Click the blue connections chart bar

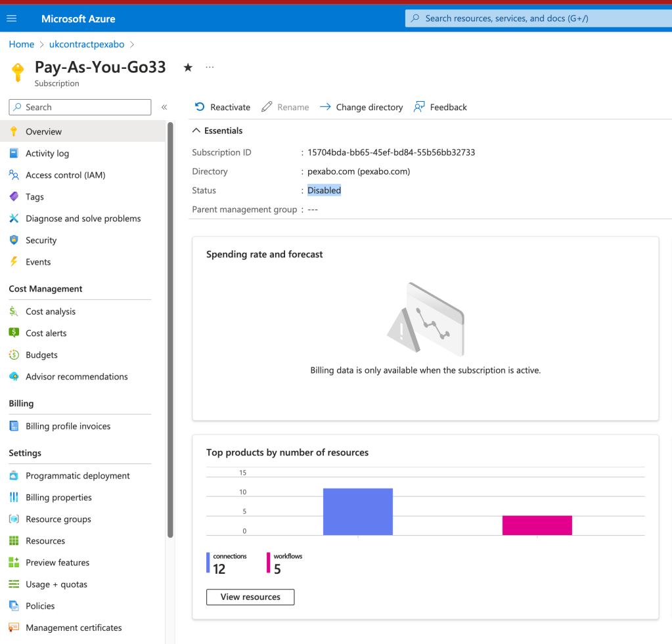pos(358,511)
